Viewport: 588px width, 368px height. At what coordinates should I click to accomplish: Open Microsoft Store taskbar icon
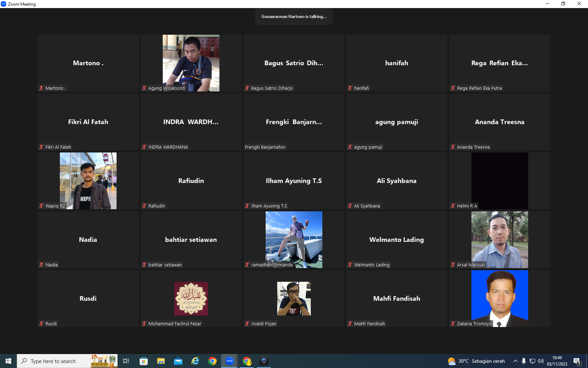point(144,361)
